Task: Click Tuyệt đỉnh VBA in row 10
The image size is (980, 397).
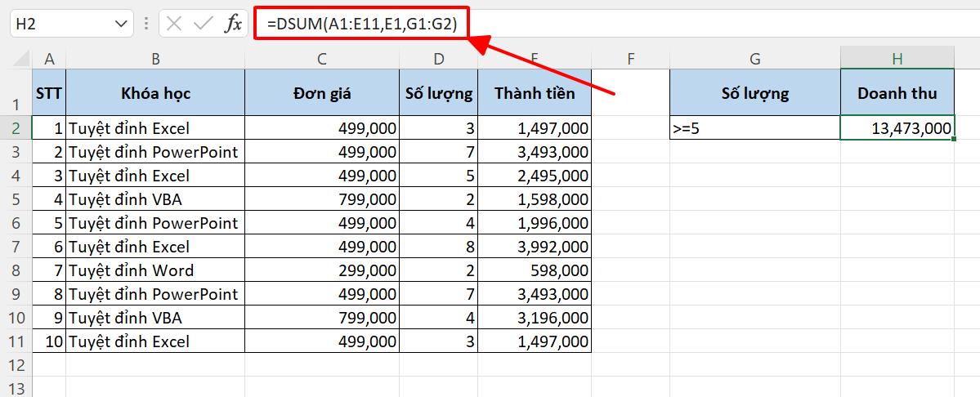Action: pyautogui.click(x=155, y=318)
